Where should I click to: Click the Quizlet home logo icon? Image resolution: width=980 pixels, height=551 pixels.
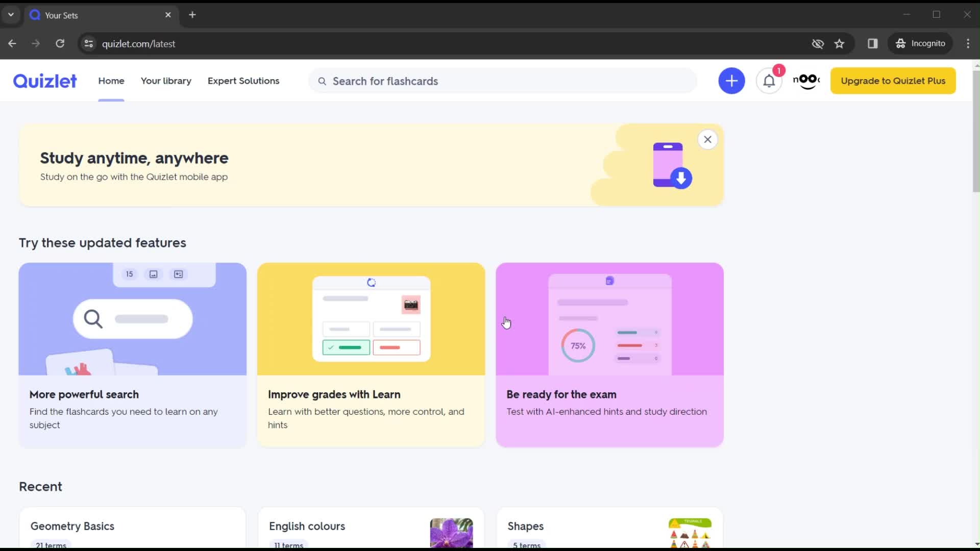click(x=45, y=81)
